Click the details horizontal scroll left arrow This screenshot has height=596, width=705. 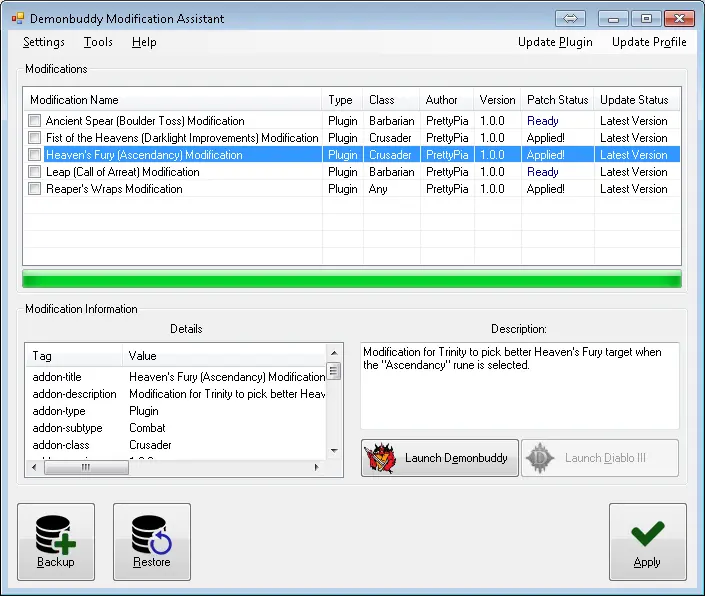click(x=35, y=467)
